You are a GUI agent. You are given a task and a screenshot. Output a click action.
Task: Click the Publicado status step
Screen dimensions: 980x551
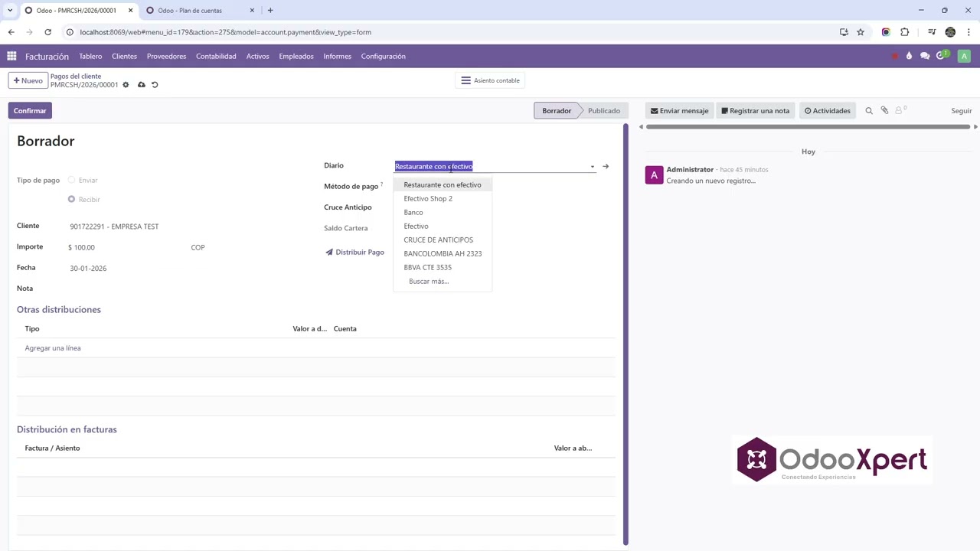pos(604,111)
